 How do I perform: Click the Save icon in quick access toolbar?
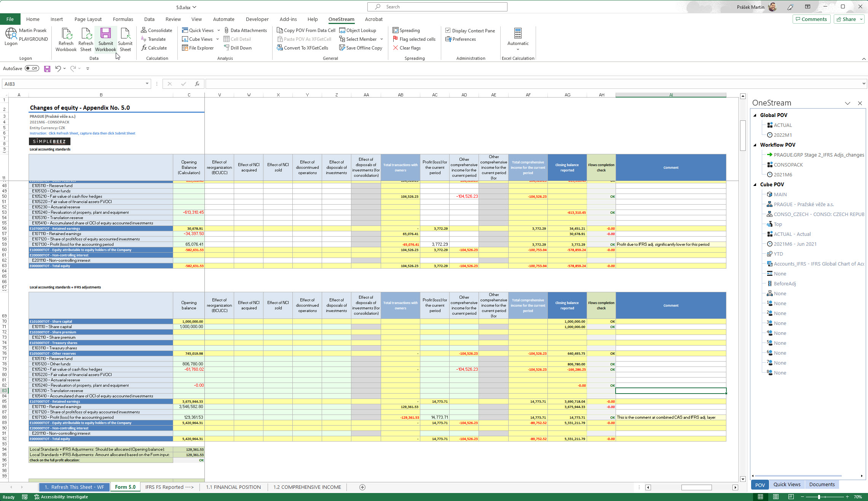(x=47, y=69)
